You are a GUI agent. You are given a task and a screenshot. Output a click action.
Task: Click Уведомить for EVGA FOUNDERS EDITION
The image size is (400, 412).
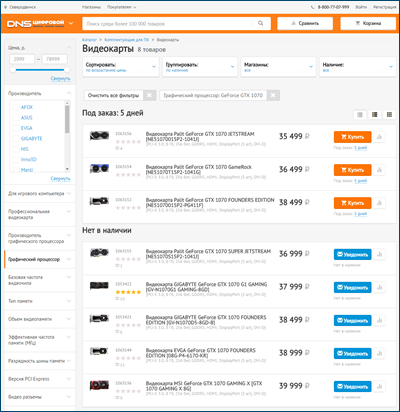click(352, 353)
